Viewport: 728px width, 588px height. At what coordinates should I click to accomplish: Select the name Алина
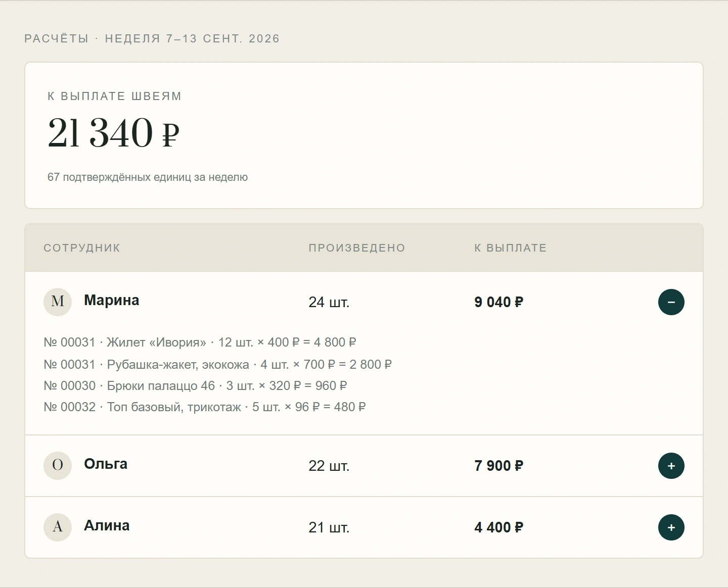point(107,525)
